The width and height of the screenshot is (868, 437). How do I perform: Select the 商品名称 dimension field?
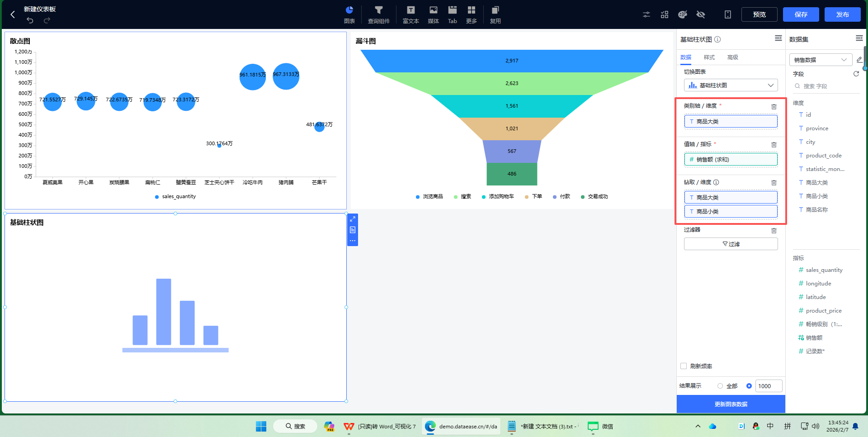click(x=817, y=210)
